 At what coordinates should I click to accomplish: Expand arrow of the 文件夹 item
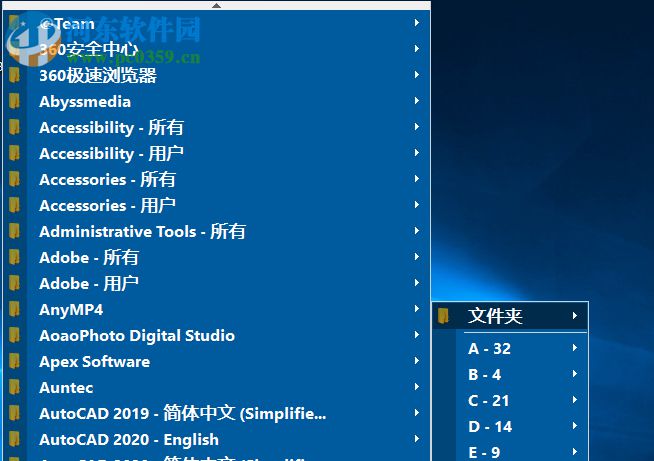click(x=575, y=315)
